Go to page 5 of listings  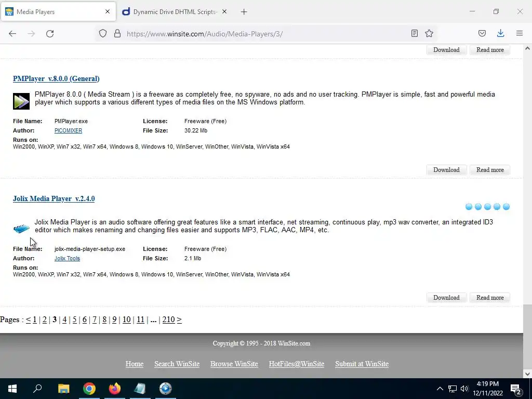point(75,320)
